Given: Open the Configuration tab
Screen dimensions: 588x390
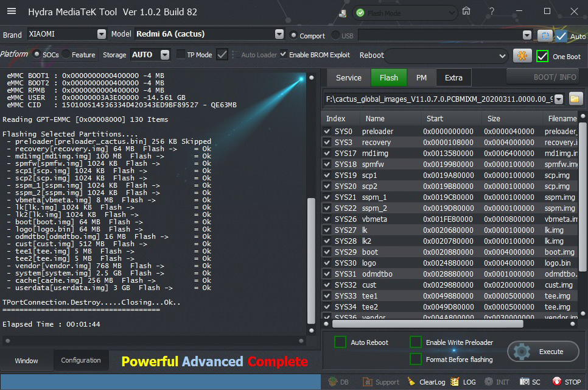Looking at the screenshot, I should click(x=81, y=360).
